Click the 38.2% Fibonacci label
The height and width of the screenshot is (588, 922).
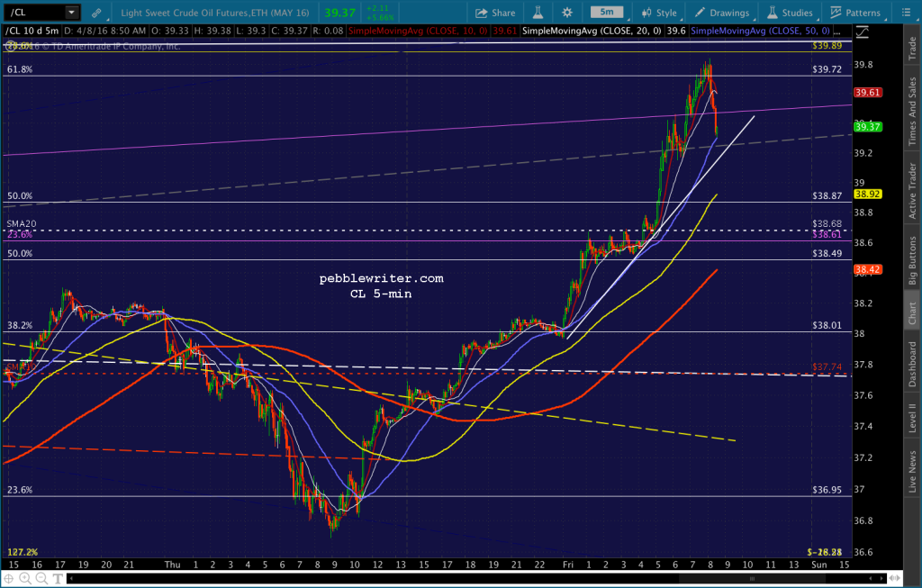20,325
